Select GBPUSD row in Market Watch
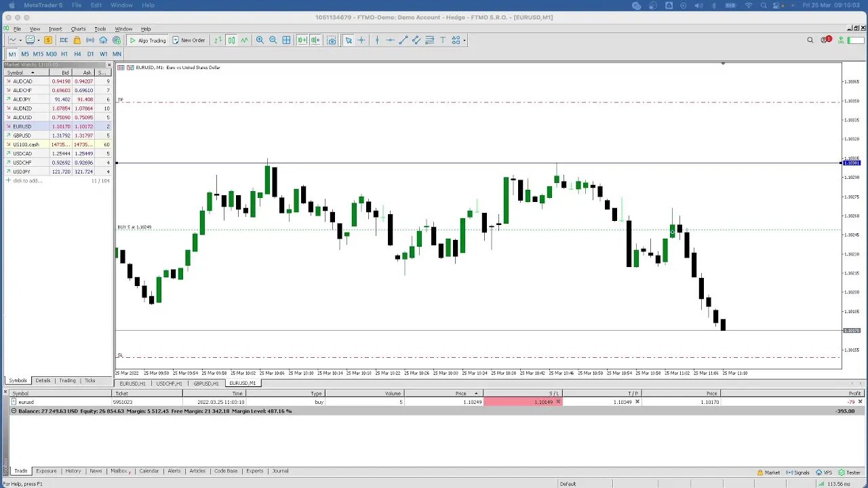The width and height of the screenshot is (868, 488). 58,136
